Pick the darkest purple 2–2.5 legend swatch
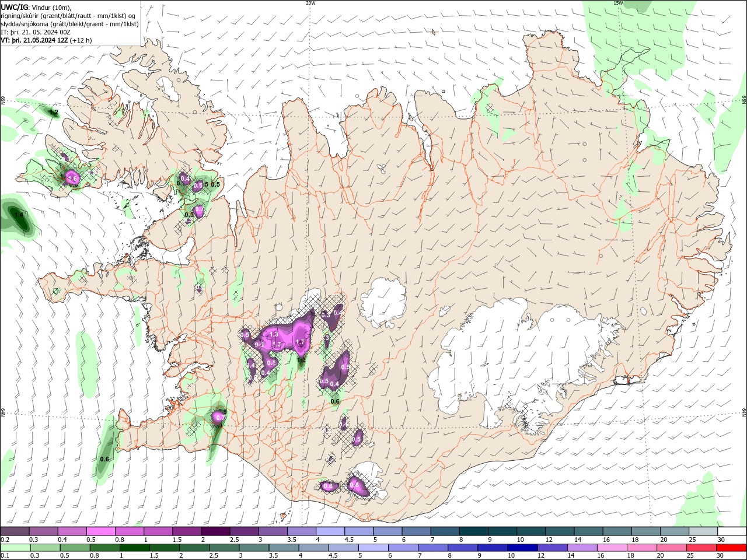This screenshot has width=747, height=560. (215, 531)
